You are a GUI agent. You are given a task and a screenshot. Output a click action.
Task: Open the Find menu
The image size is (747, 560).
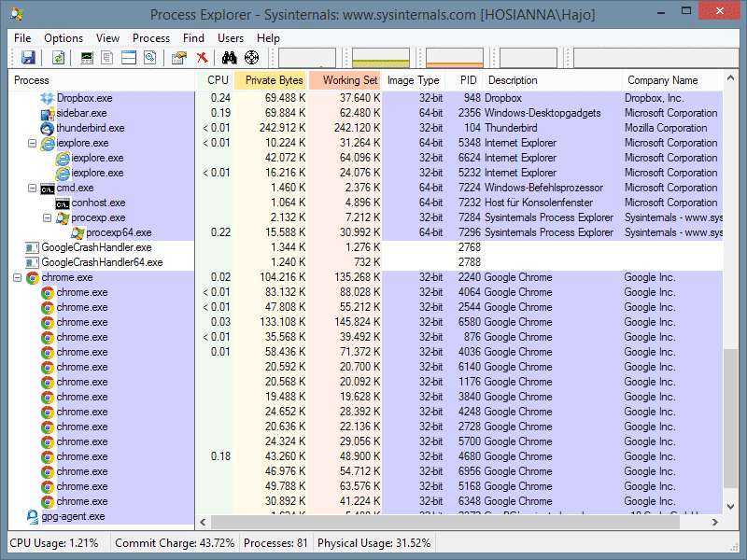[x=193, y=38]
